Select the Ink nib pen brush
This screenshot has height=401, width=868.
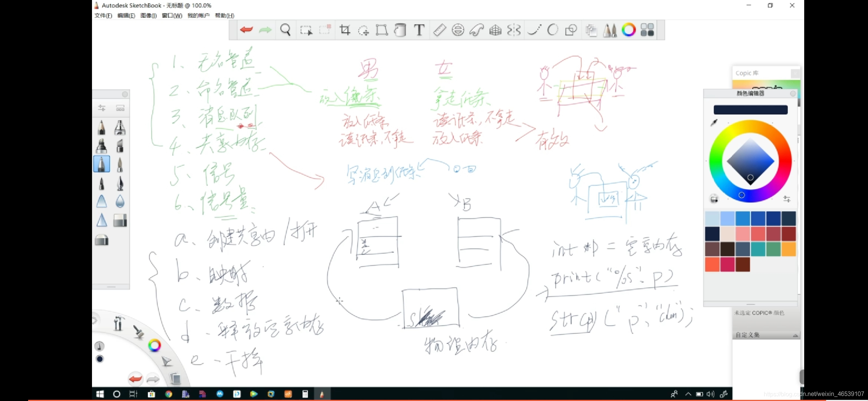click(120, 183)
